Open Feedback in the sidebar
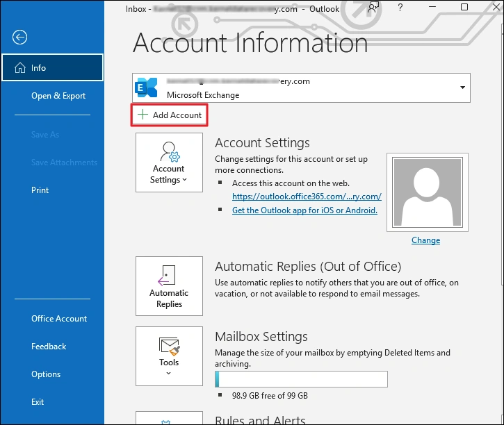Viewport: 504px width, 425px height. click(x=49, y=347)
